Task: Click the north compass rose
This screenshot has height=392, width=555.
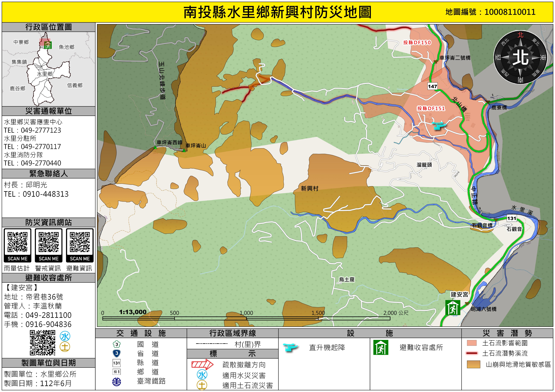Action: (520, 57)
